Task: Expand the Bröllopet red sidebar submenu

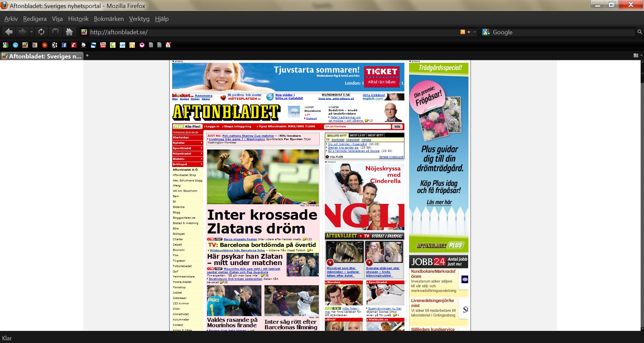Action: click(201, 164)
